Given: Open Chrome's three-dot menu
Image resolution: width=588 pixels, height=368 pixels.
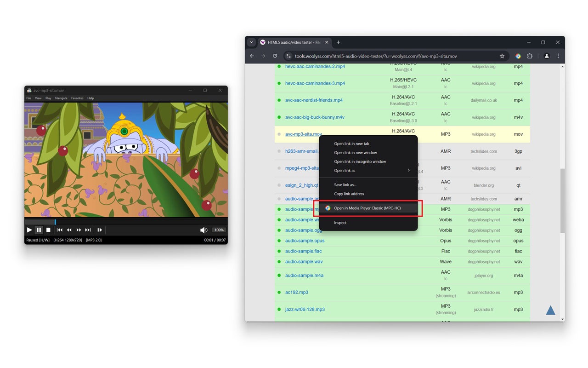Looking at the screenshot, I should coord(558,56).
